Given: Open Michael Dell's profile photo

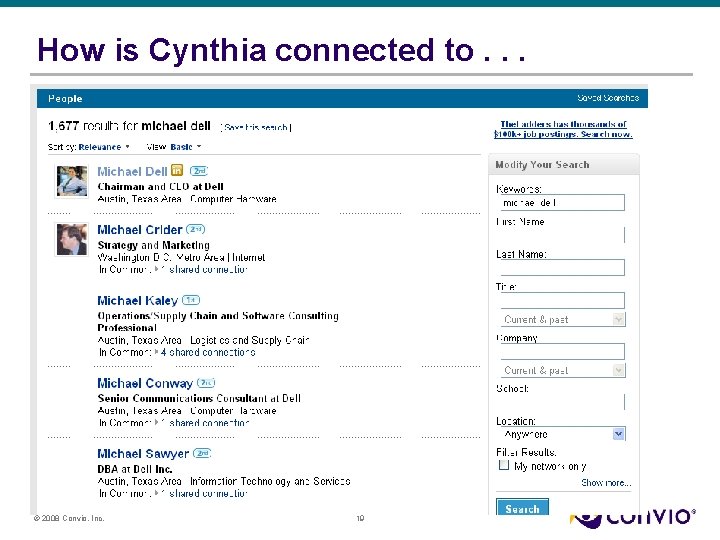Looking at the screenshot, I should click(72, 181).
